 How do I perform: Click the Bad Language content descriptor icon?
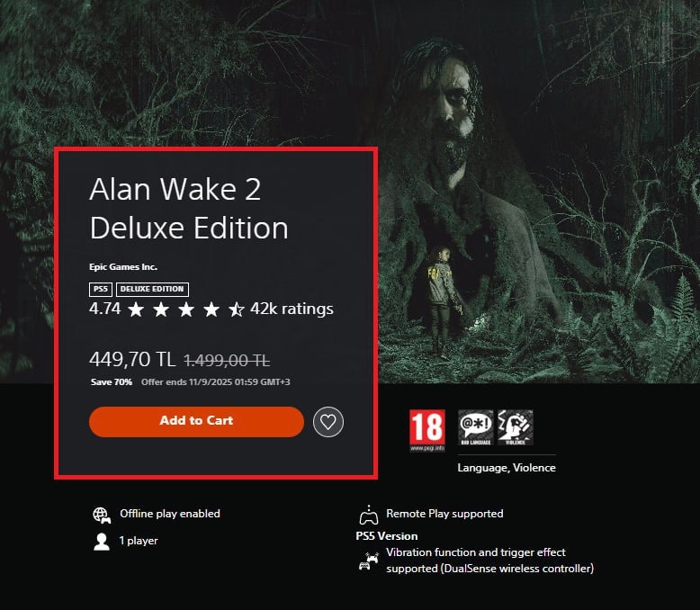point(475,427)
